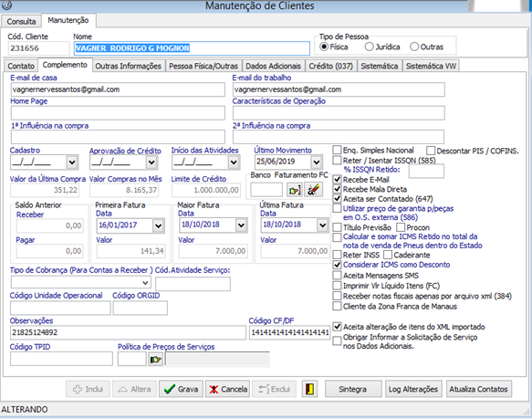
Task: Click the Nome input field
Action: coord(192,48)
